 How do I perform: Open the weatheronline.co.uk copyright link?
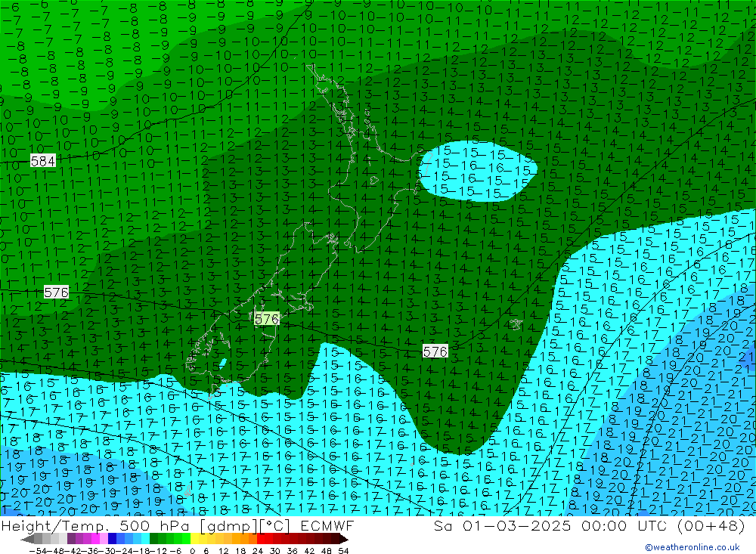692,547
